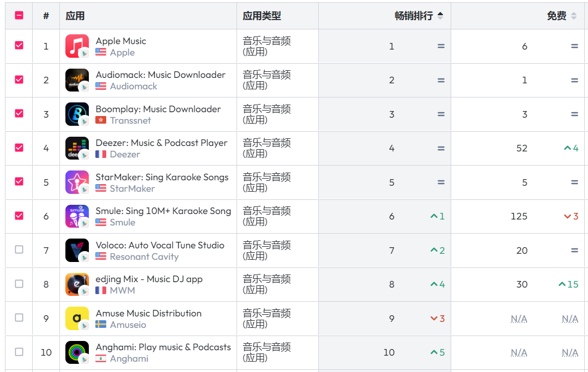
Task: Open the Transsnet publisher link
Action: (130, 120)
